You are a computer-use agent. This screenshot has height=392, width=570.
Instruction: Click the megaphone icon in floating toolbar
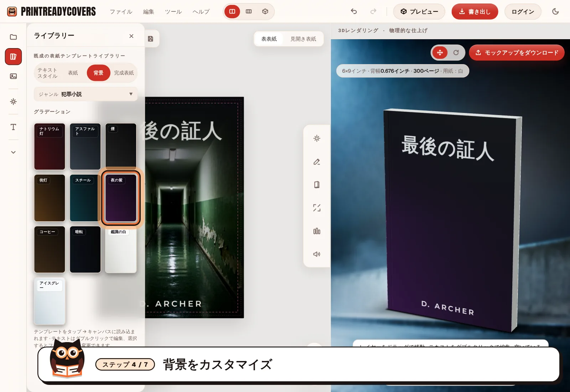tap(317, 254)
